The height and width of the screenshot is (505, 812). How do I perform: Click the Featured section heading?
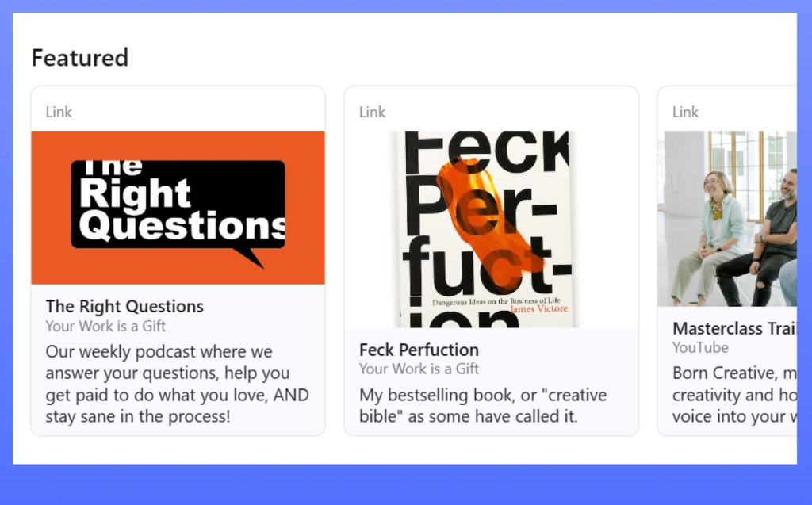[79, 57]
